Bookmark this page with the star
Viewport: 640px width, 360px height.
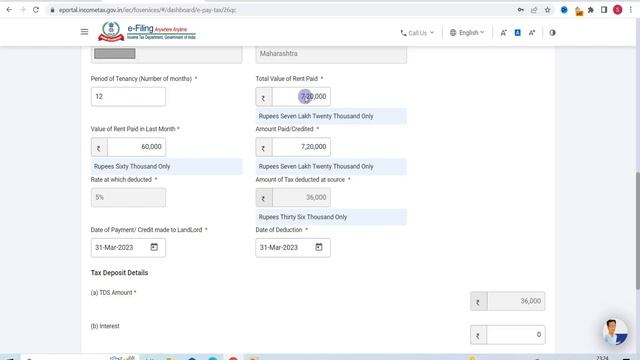(x=547, y=10)
